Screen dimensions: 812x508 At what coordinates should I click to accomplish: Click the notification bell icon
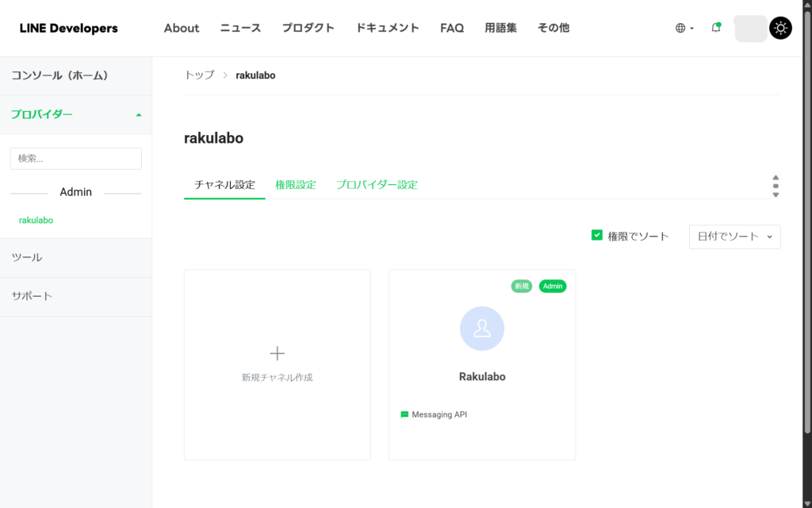716,28
